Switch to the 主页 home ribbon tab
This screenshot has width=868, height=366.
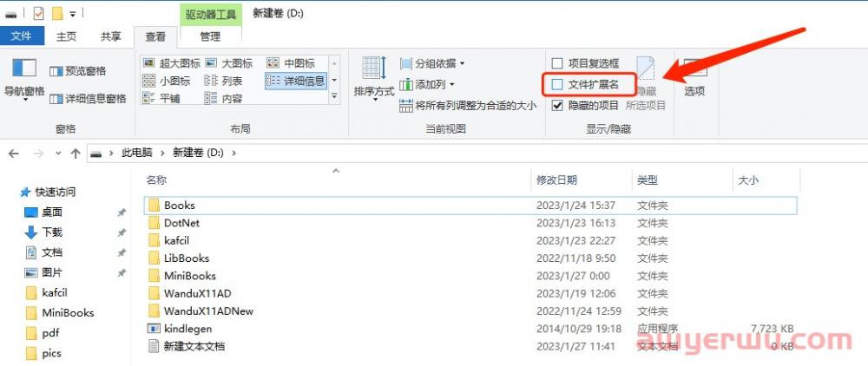tap(67, 36)
